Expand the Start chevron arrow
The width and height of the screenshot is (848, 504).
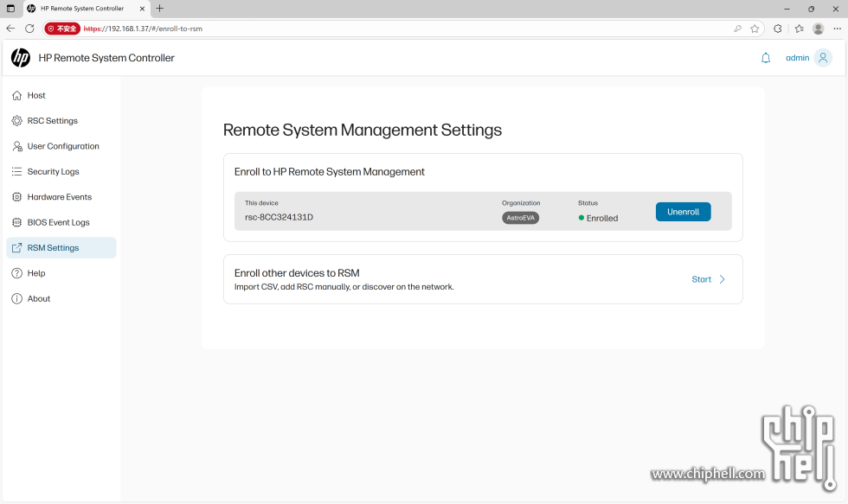coord(723,279)
